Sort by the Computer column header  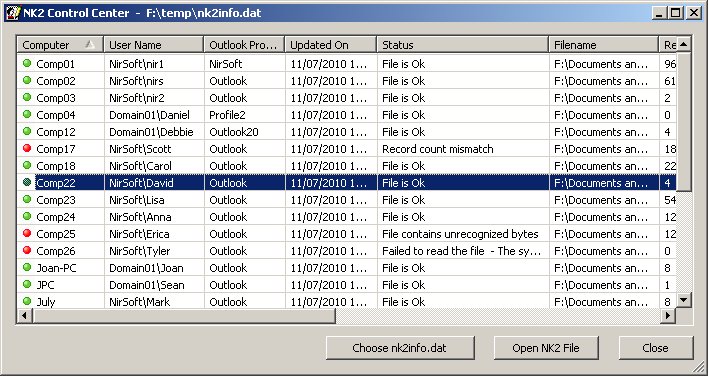point(61,45)
